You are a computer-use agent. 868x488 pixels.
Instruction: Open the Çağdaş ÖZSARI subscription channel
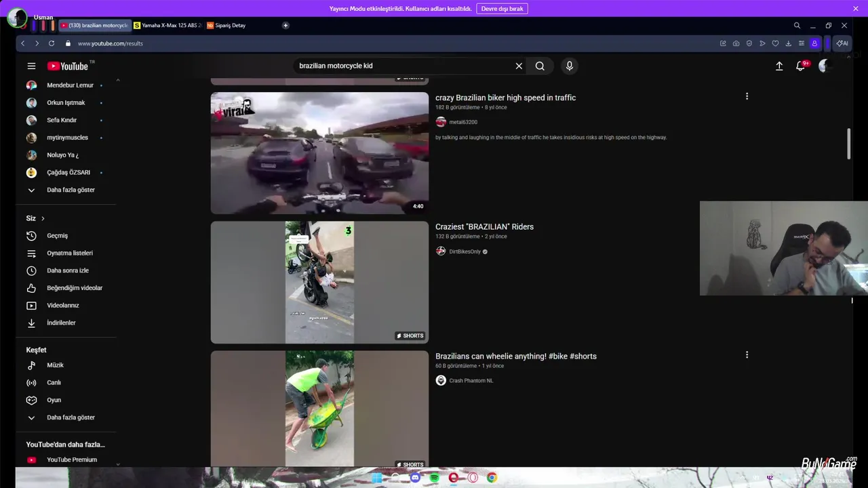[68, 172]
